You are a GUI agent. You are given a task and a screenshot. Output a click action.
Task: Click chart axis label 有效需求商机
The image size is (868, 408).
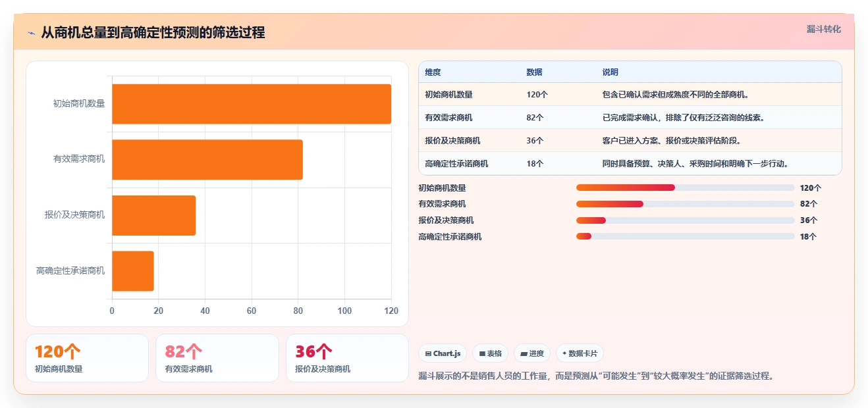click(79, 159)
